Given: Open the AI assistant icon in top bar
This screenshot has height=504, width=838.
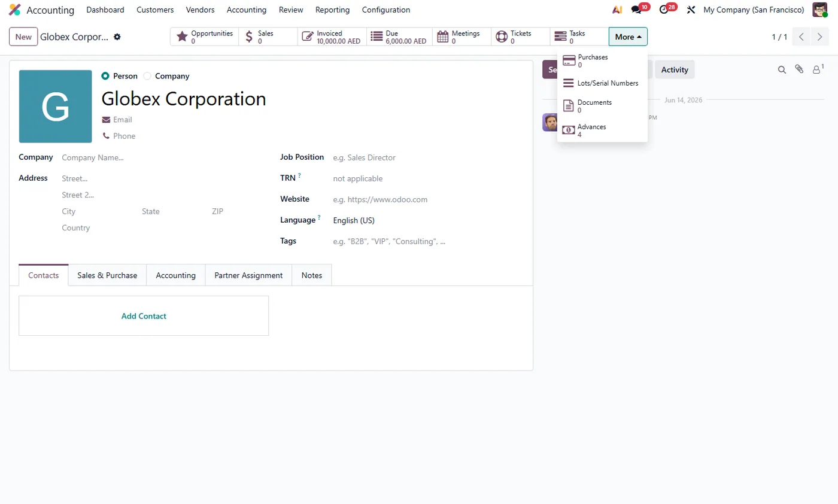Looking at the screenshot, I should [617, 10].
